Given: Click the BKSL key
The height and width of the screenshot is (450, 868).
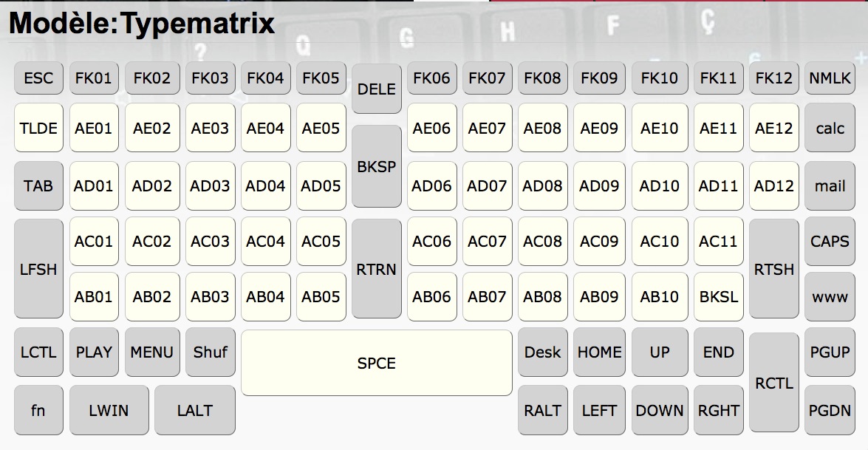Looking at the screenshot, I should click(719, 297).
